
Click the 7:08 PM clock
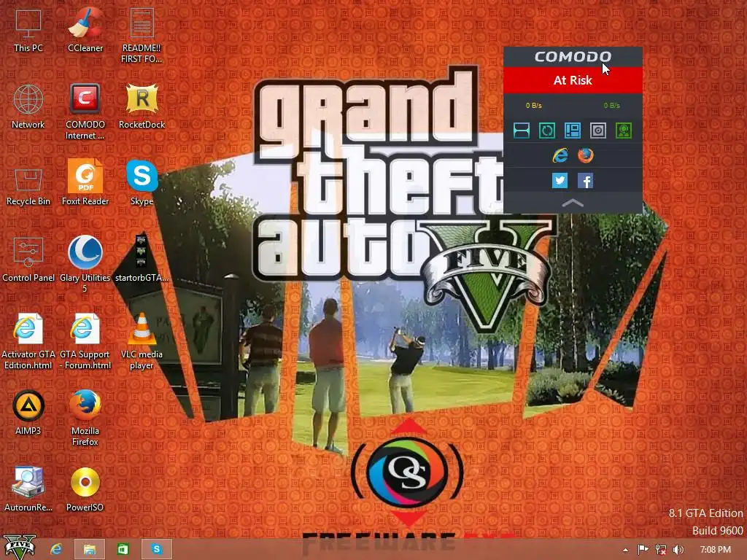[716, 550]
